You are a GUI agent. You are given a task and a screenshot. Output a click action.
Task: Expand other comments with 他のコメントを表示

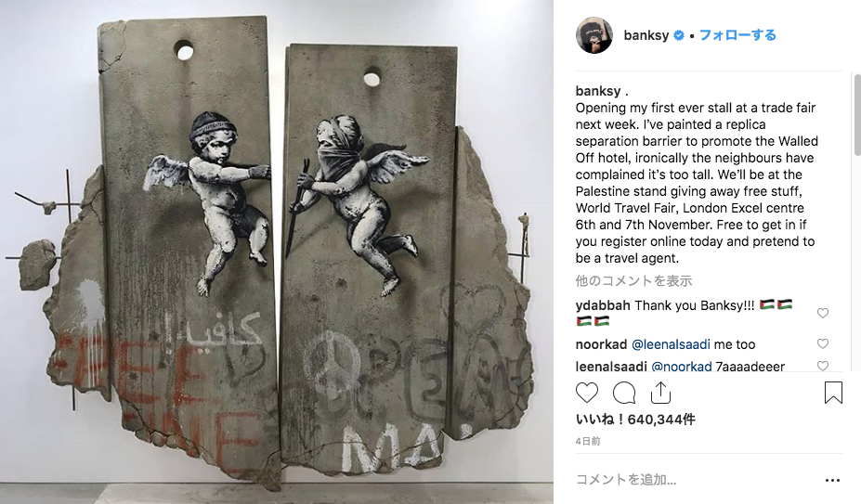click(633, 281)
